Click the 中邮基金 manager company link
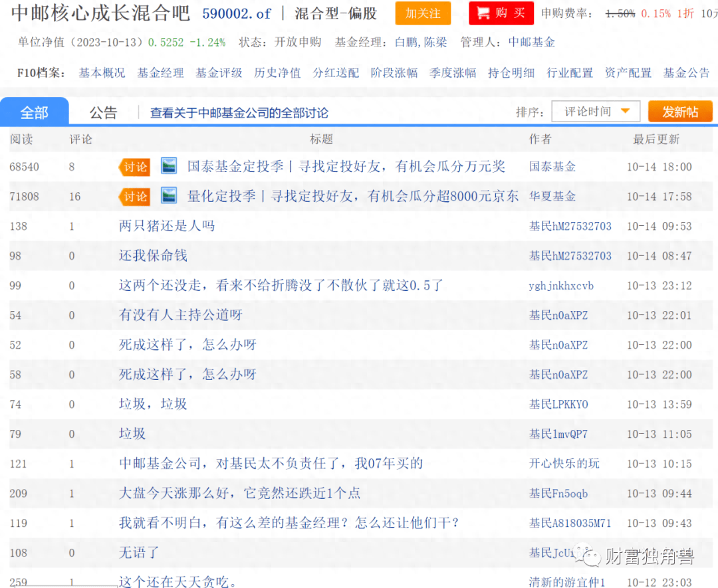The width and height of the screenshot is (718, 588). point(531,43)
